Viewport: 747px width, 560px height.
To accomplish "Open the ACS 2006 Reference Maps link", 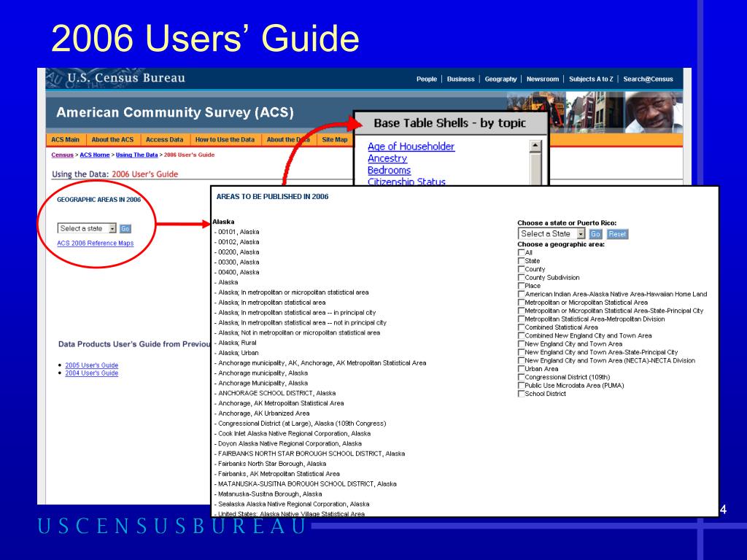I will (x=96, y=244).
